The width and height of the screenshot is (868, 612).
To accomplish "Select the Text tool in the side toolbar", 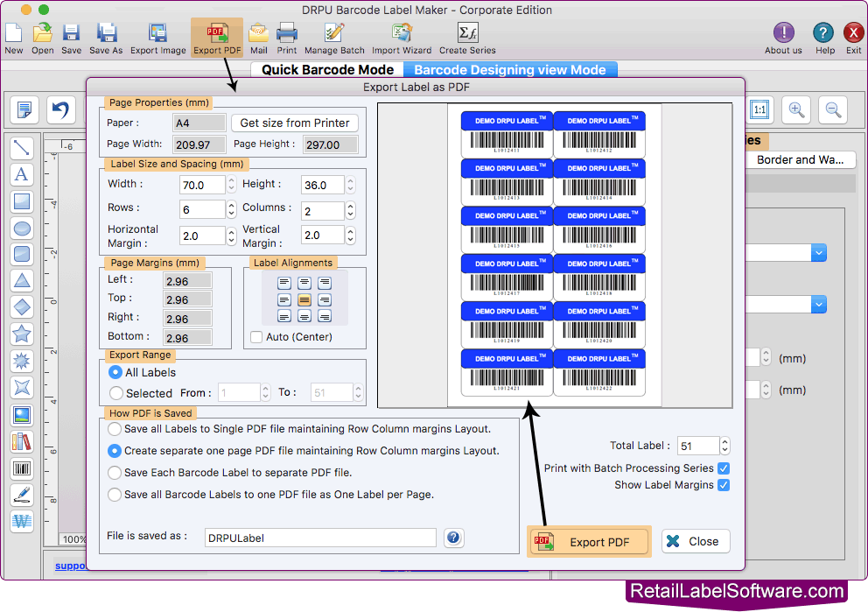I will 22,174.
